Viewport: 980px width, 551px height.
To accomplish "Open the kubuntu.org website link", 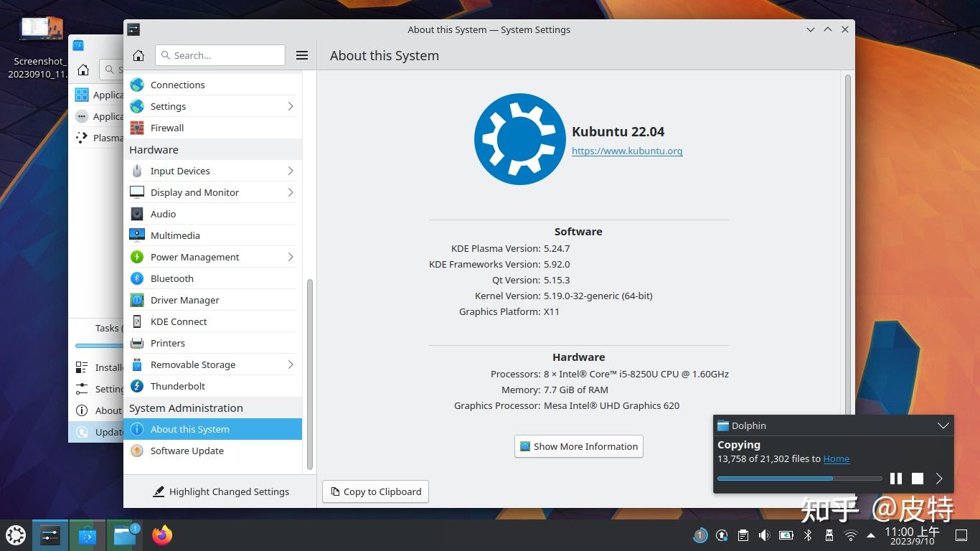I will 626,151.
